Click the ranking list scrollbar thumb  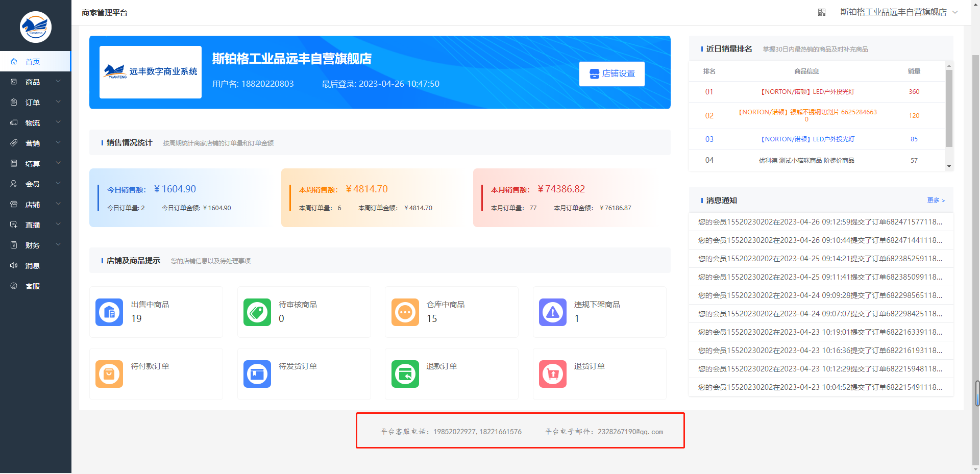pyautogui.click(x=949, y=108)
